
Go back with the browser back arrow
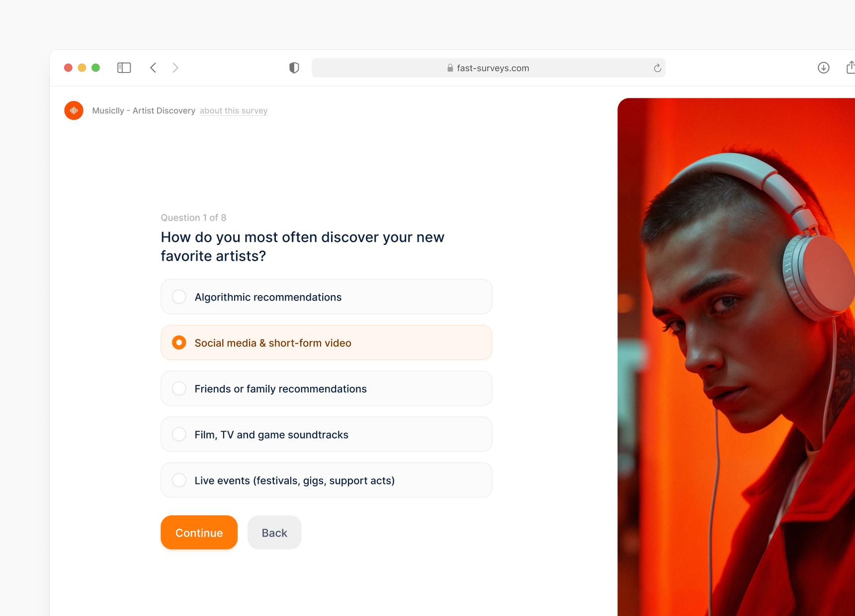click(153, 68)
